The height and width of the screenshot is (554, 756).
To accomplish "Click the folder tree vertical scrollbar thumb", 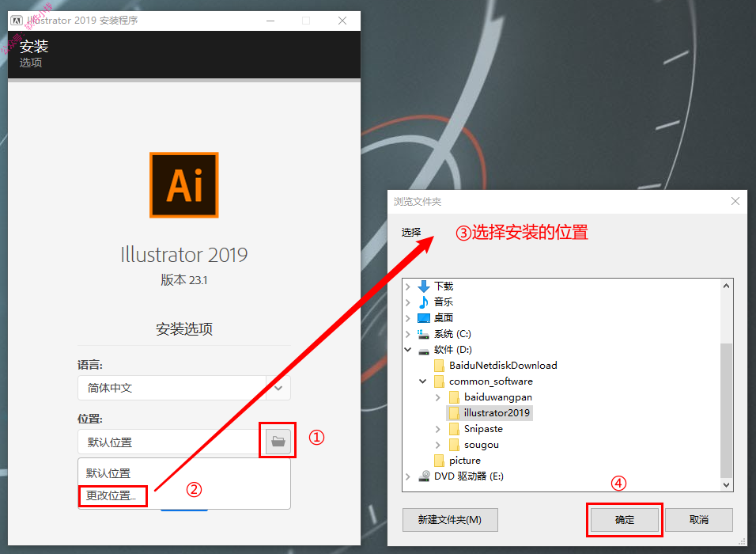I will point(727,410).
